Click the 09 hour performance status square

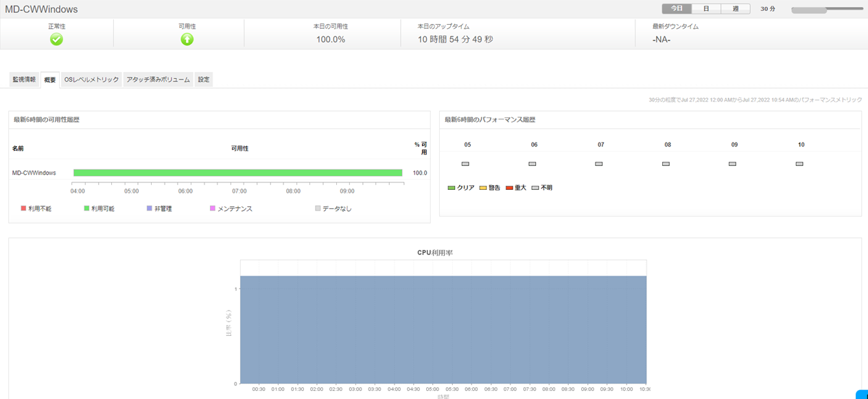pos(732,164)
